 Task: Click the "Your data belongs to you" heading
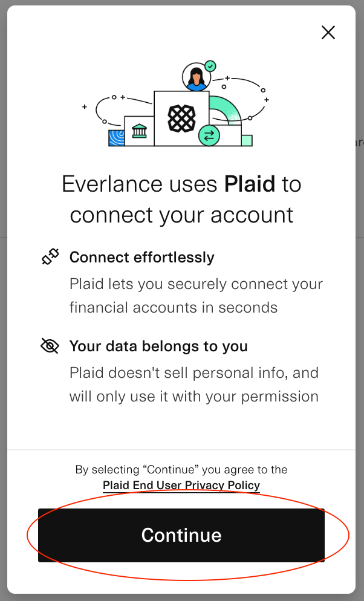[x=158, y=346]
